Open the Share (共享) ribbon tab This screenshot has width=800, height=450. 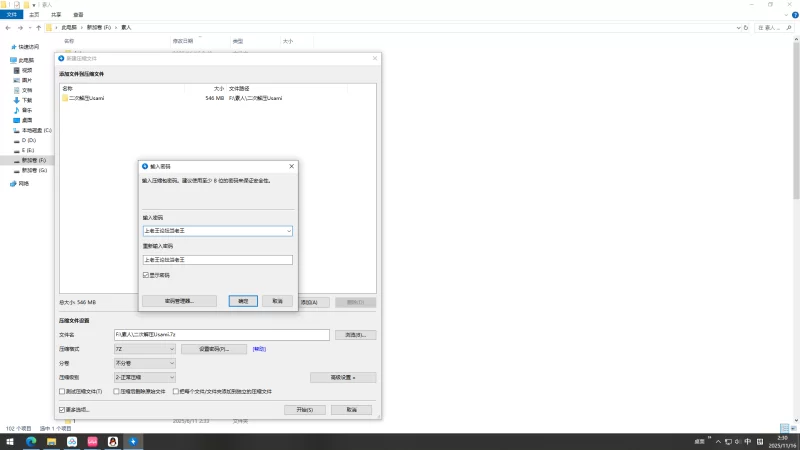click(x=56, y=15)
